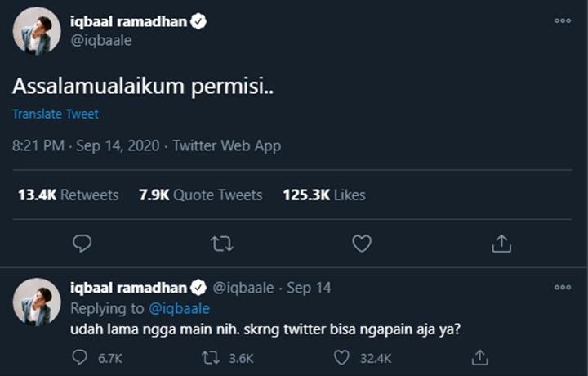The image size is (588, 376).
Task: Click the @iqbaale handle under main name
Action: (x=100, y=41)
